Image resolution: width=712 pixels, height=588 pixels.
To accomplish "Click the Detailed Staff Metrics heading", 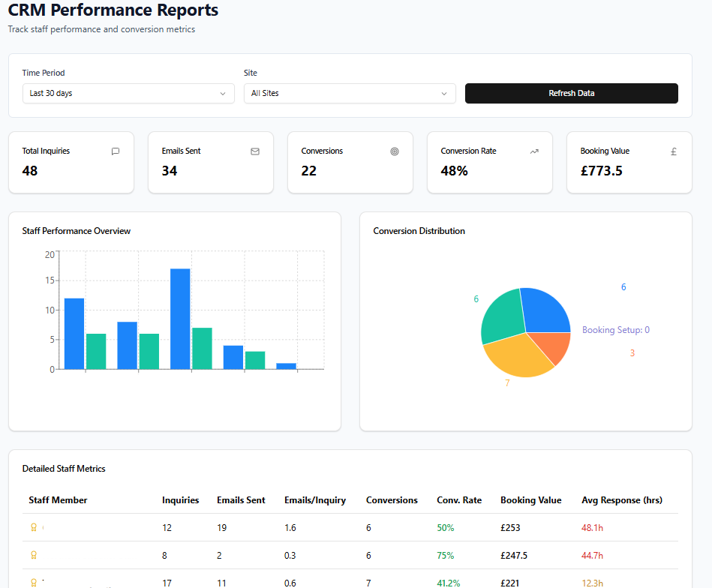I will pyautogui.click(x=64, y=469).
